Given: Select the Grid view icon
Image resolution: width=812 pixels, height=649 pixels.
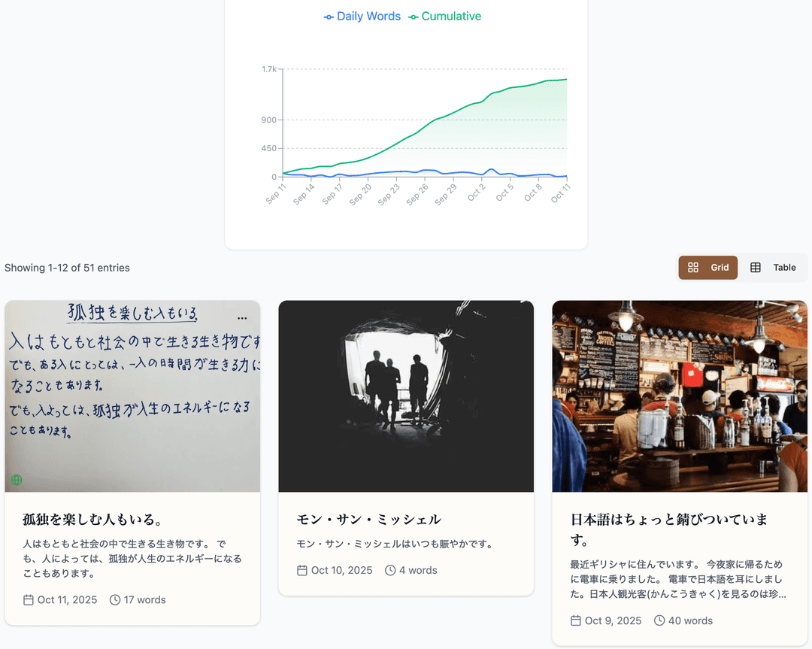Looking at the screenshot, I should pyautogui.click(x=692, y=267).
